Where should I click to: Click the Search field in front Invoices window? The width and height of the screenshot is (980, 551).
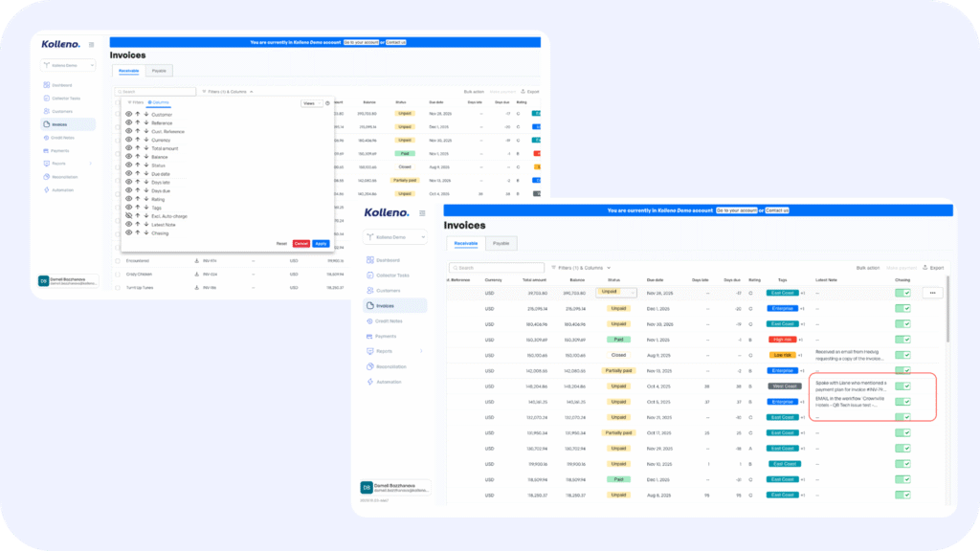click(x=496, y=268)
